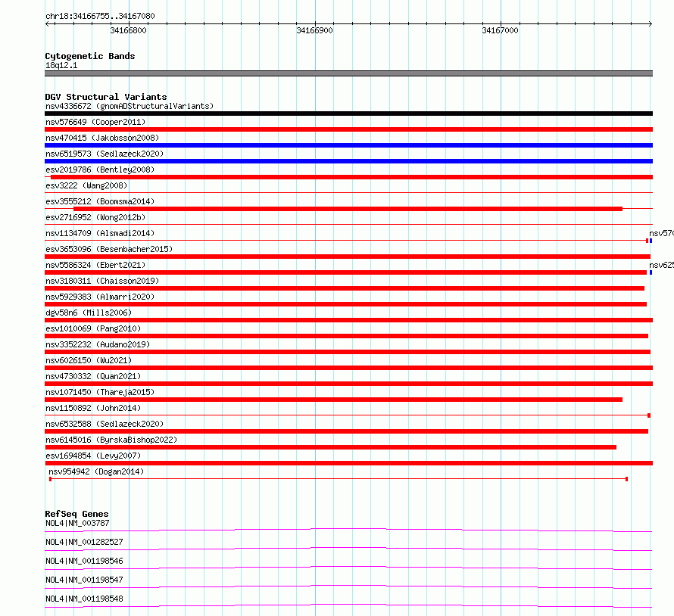Click esv3555212 (Boomsma2014) label
Viewport: 674px width, 616px height.
pyautogui.click(x=100, y=201)
